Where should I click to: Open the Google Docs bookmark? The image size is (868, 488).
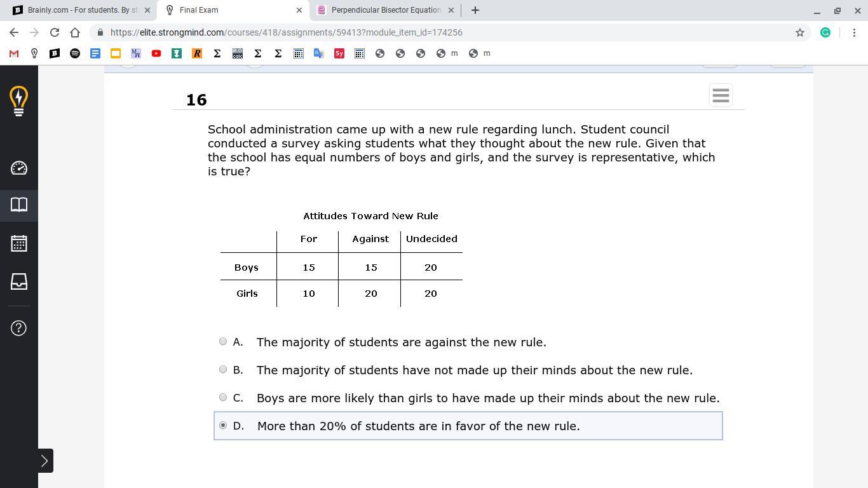[95, 53]
